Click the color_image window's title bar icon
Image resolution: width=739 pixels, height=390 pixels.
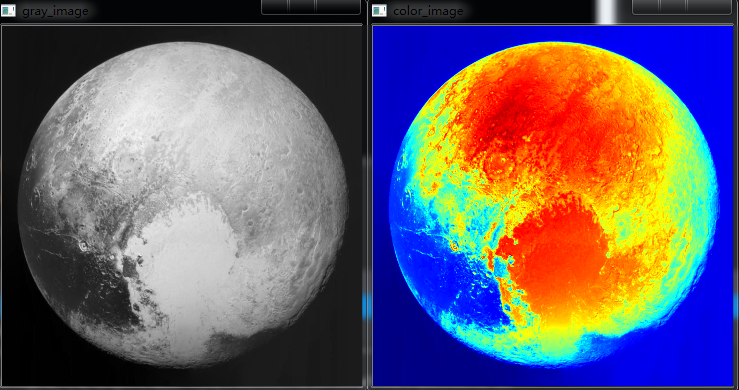tap(379, 10)
